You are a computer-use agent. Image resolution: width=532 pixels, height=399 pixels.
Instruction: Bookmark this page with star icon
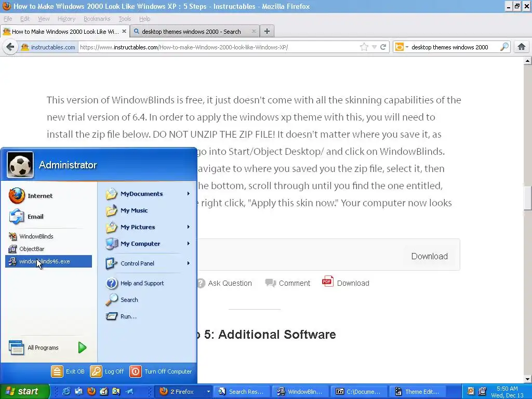(x=364, y=47)
